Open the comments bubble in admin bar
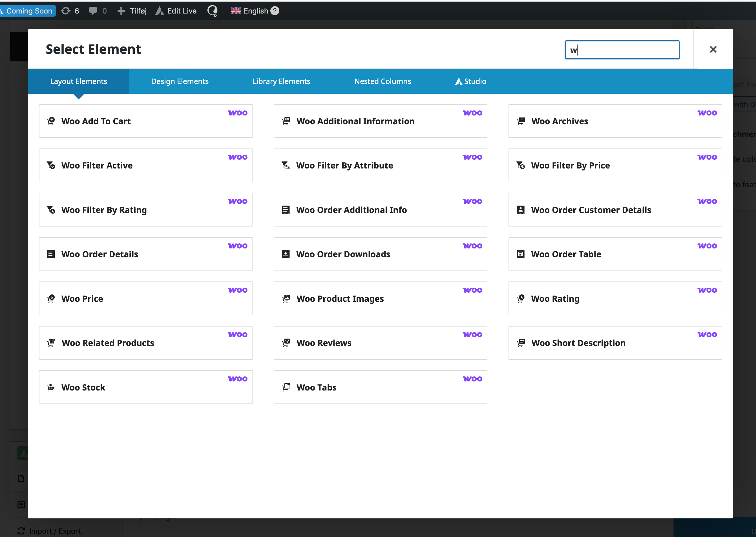The width and height of the screenshot is (756, 537). coord(98,11)
